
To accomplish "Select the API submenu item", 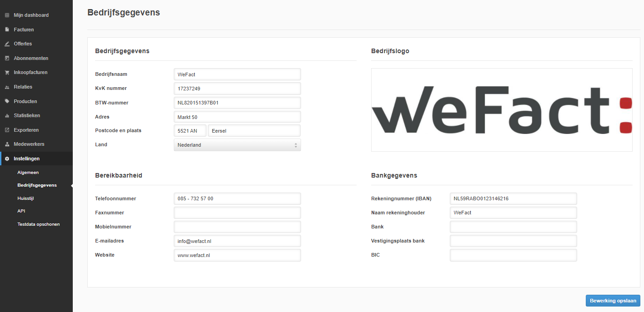I will coord(21,211).
